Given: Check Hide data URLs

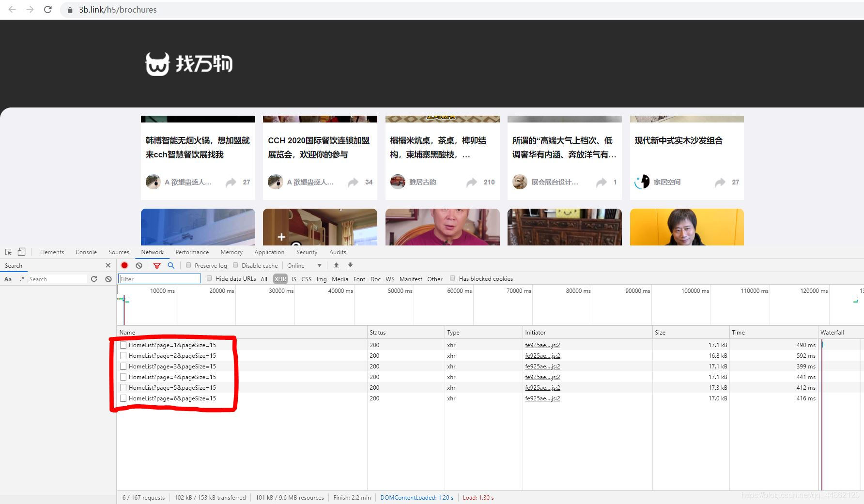Looking at the screenshot, I should click(209, 278).
